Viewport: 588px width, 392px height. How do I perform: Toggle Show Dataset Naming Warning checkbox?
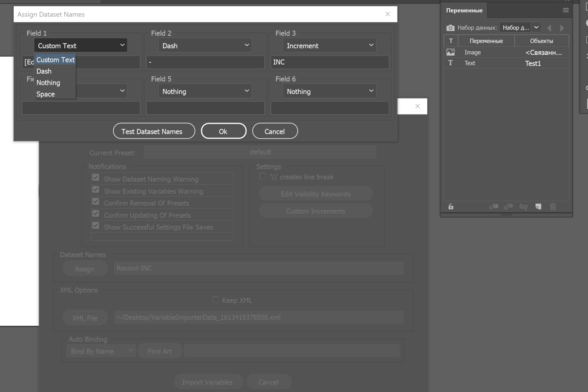pyautogui.click(x=96, y=178)
